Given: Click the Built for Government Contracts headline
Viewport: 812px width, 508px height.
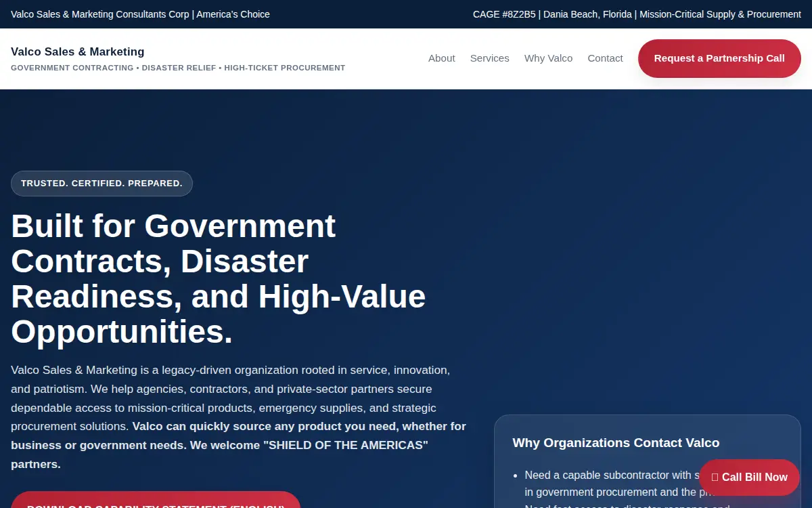Looking at the screenshot, I should tap(219, 278).
